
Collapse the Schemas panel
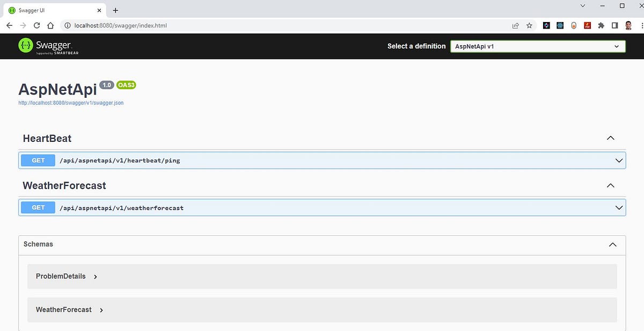[612, 244]
